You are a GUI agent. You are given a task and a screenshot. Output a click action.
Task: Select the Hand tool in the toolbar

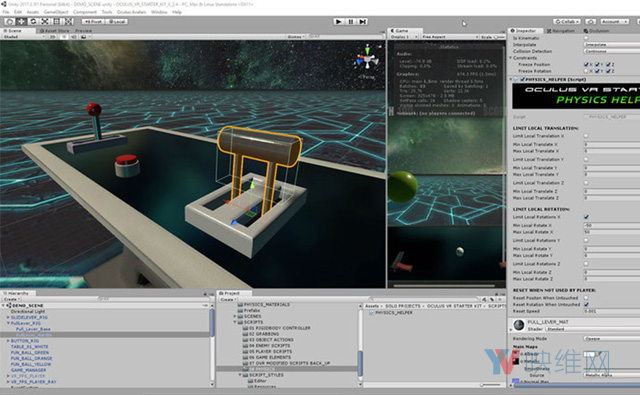point(9,21)
